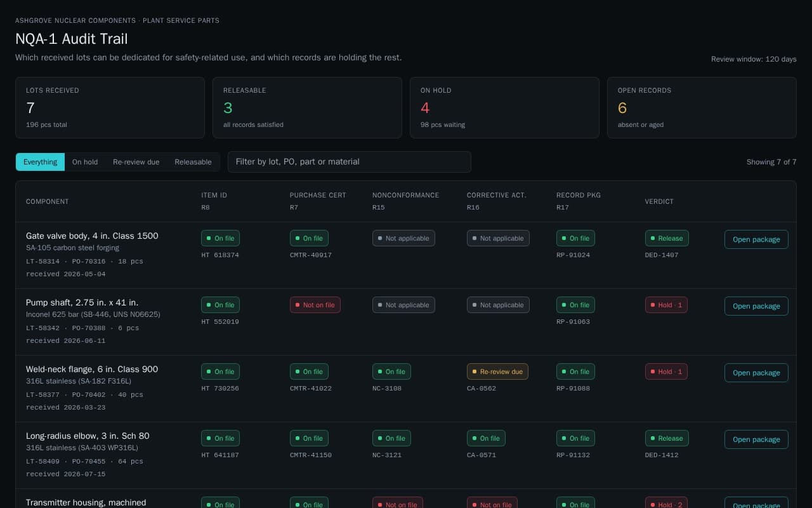This screenshot has height=508, width=812.
Task: Click the PURCHASE CERT column header
Action: pyautogui.click(x=318, y=195)
